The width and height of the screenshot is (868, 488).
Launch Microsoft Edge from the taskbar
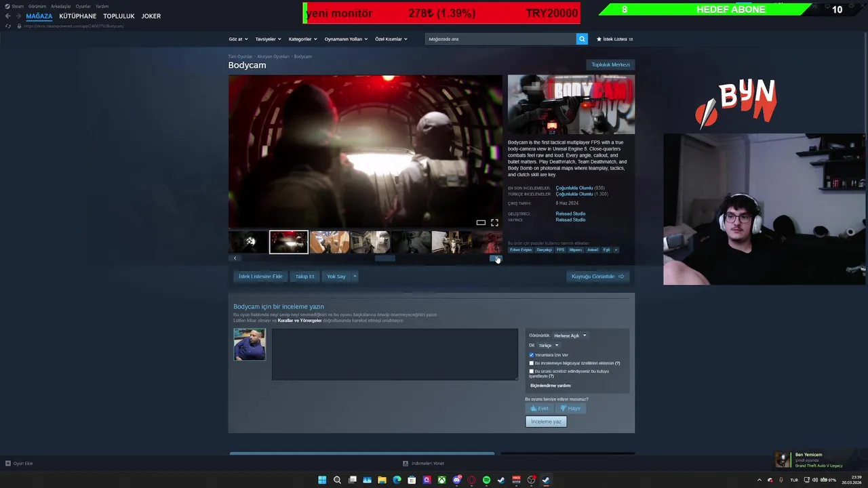pos(397,480)
